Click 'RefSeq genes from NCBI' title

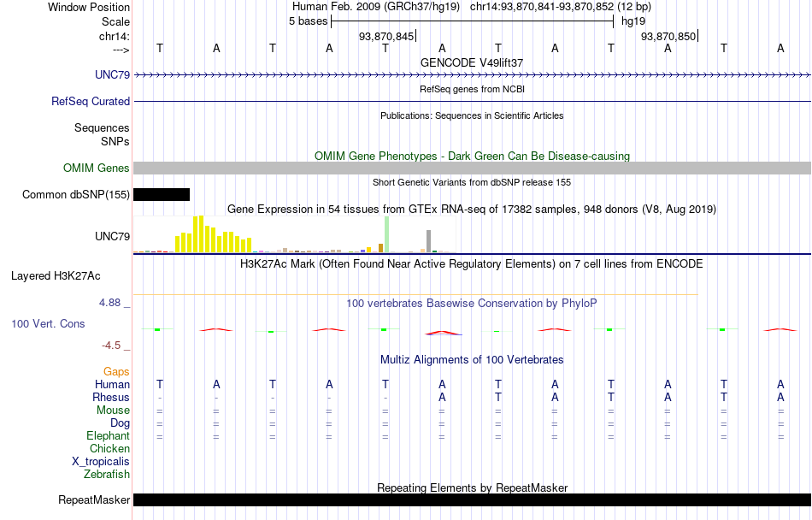pos(472,89)
